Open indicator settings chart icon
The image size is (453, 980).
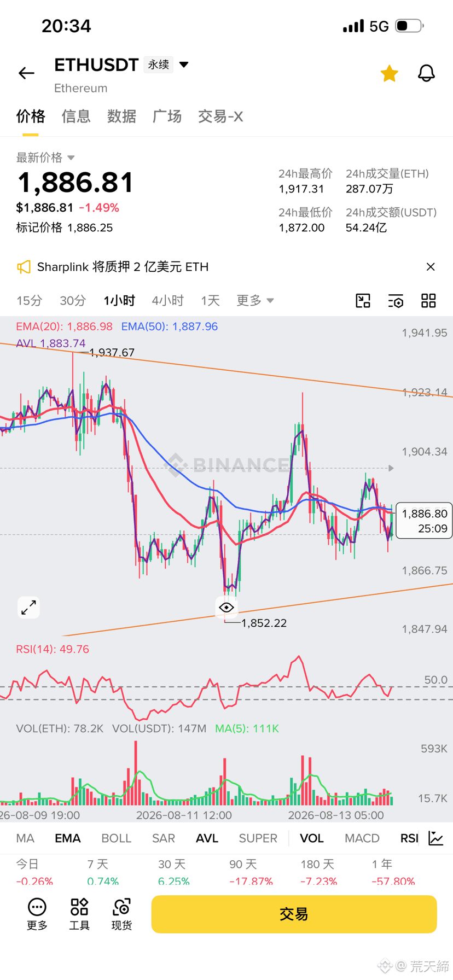point(436,838)
